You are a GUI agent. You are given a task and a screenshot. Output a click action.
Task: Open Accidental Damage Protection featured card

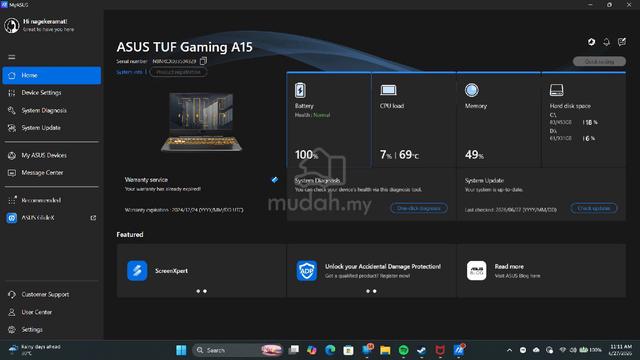[x=371, y=271]
